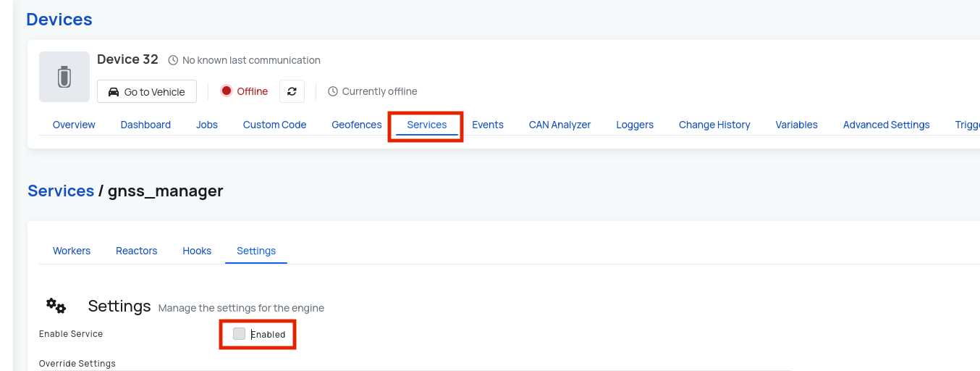The width and height of the screenshot is (980, 371).
Task: Open the CAN Analyzer tab
Action: click(559, 125)
